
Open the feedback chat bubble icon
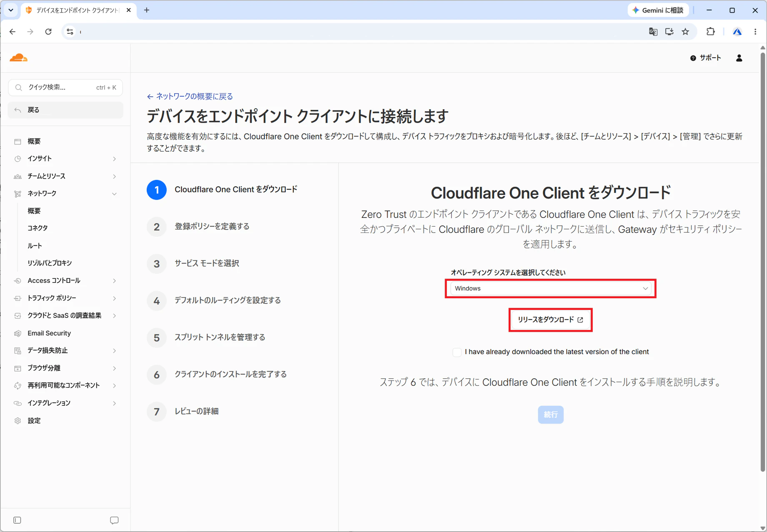tap(114, 520)
